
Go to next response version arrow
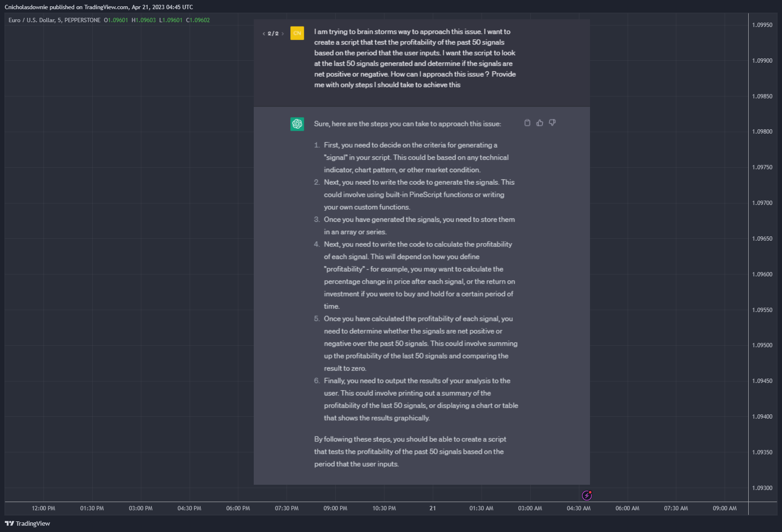tap(283, 34)
